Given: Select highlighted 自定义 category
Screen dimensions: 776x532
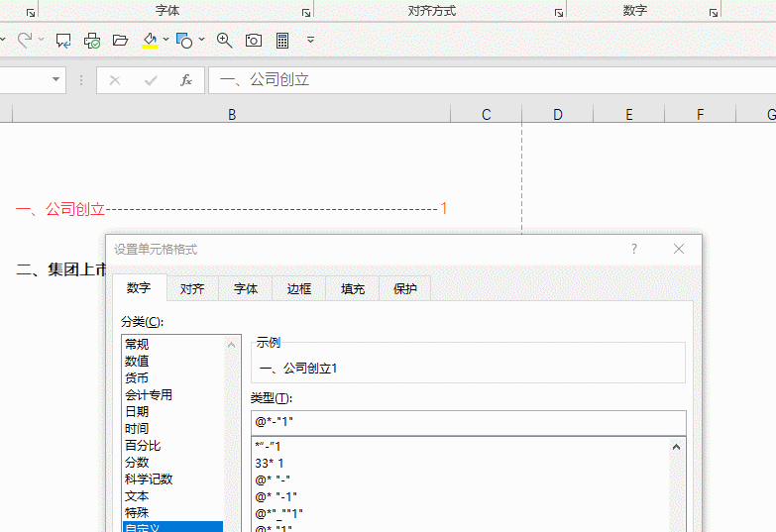Looking at the screenshot, I should pyautogui.click(x=173, y=527).
